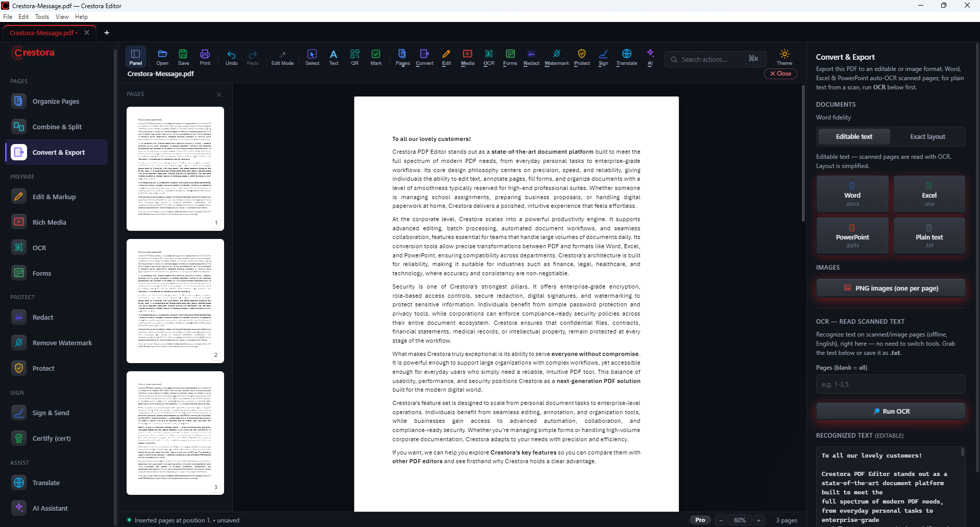
Task: Export to Word .docx
Action: pyautogui.click(x=852, y=194)
